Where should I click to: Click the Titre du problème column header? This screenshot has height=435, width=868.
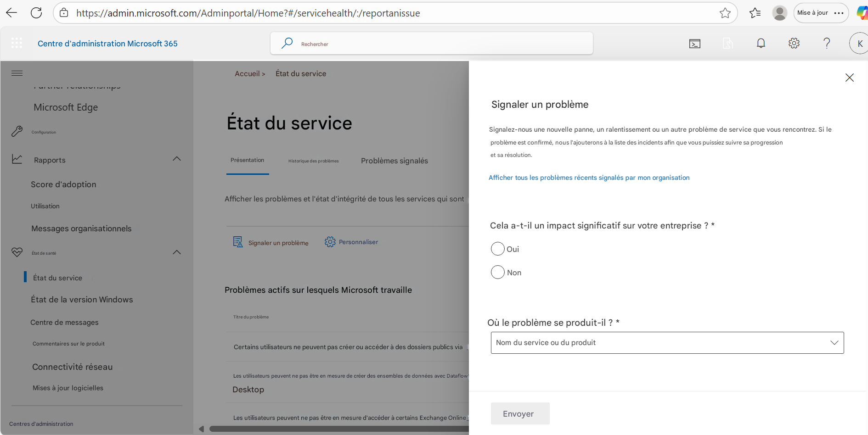(x=251, y=317)
